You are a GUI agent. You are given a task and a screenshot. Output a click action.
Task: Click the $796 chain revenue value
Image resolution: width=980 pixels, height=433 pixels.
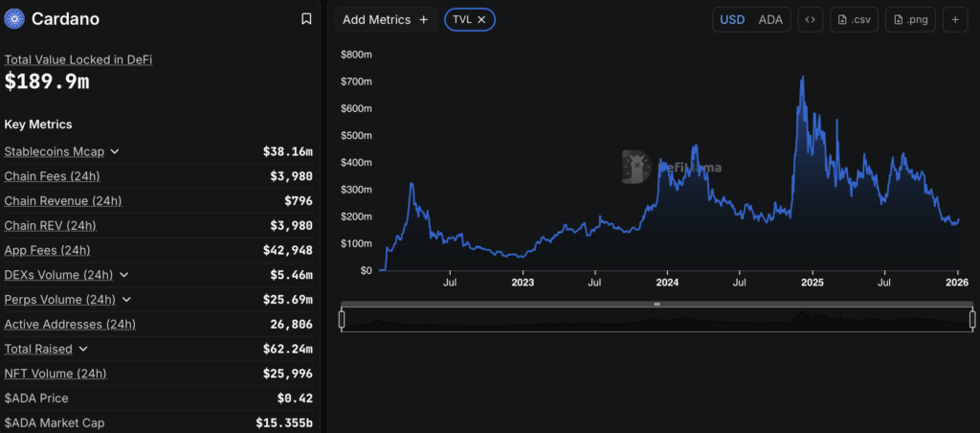click(x=299, y=201)
